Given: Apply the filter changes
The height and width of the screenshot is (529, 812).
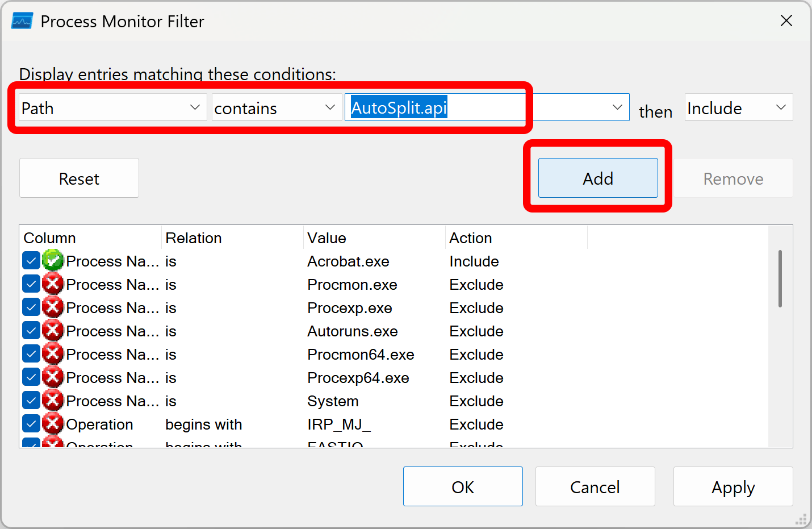Looking at the screenshot, I should tap(733, 487).
